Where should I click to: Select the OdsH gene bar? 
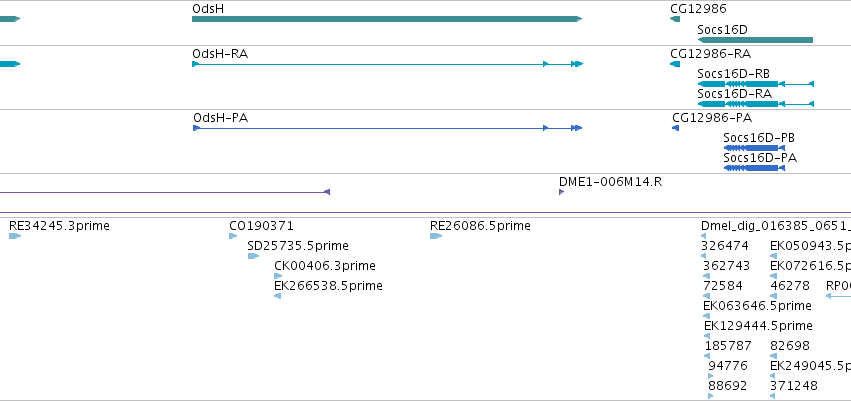coord(387,19)
